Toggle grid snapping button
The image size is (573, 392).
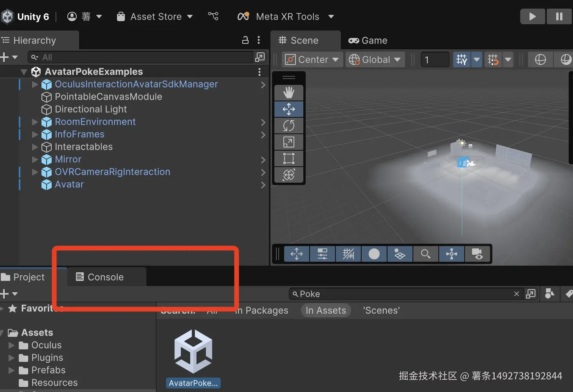(x=462, y=59)
